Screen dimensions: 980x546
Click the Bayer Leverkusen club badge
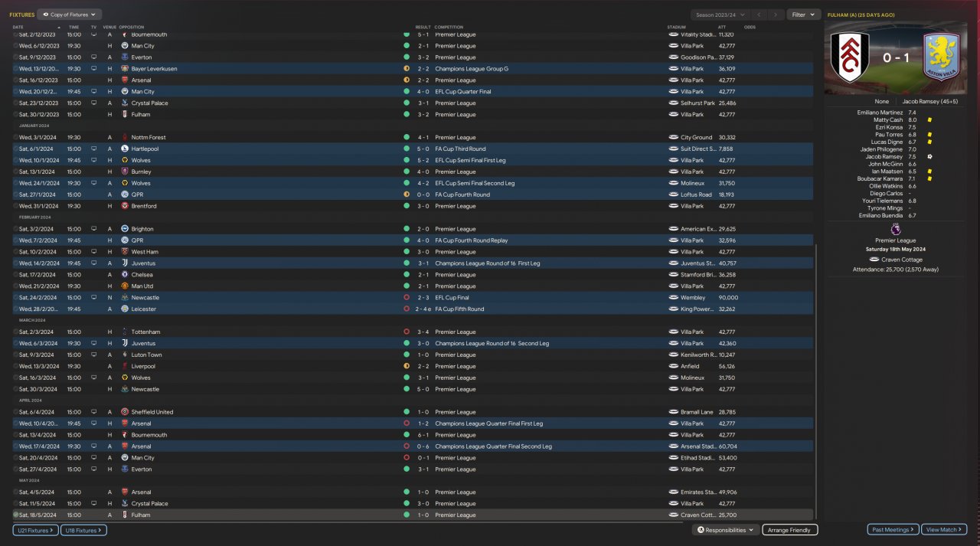click(x=125, y=69)
